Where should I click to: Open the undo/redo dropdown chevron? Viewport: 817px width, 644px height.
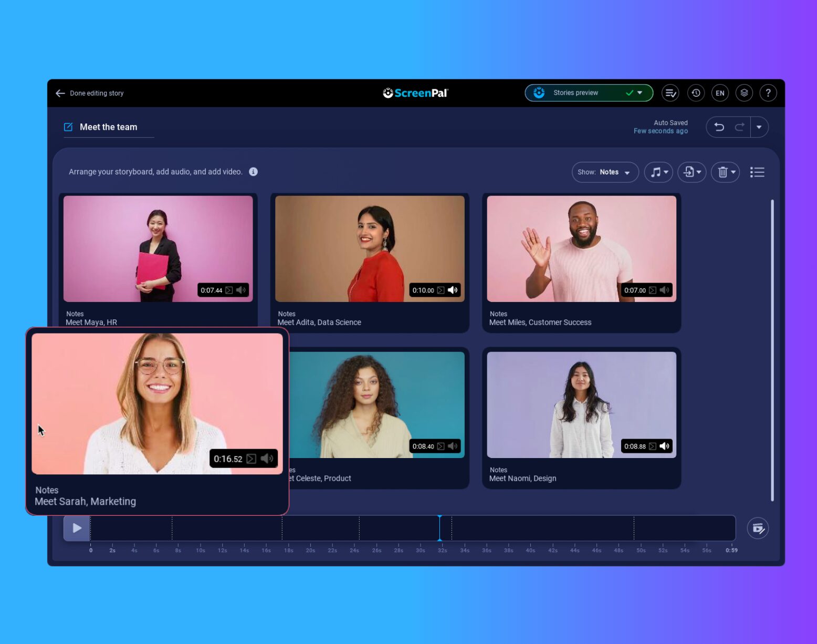pyautogui.click(x=759, y=127)
